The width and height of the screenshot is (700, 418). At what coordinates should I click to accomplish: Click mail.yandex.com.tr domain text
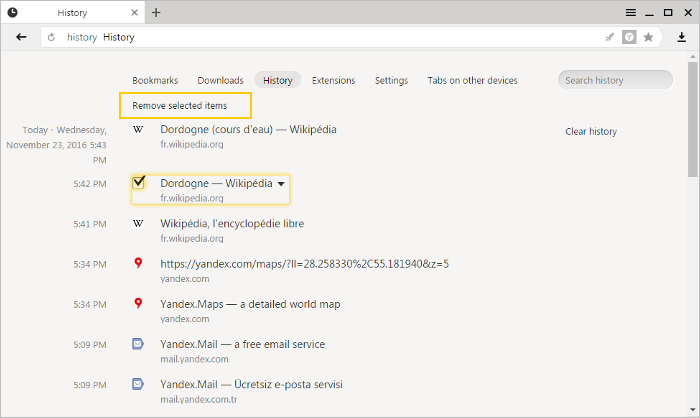(199, 400)
